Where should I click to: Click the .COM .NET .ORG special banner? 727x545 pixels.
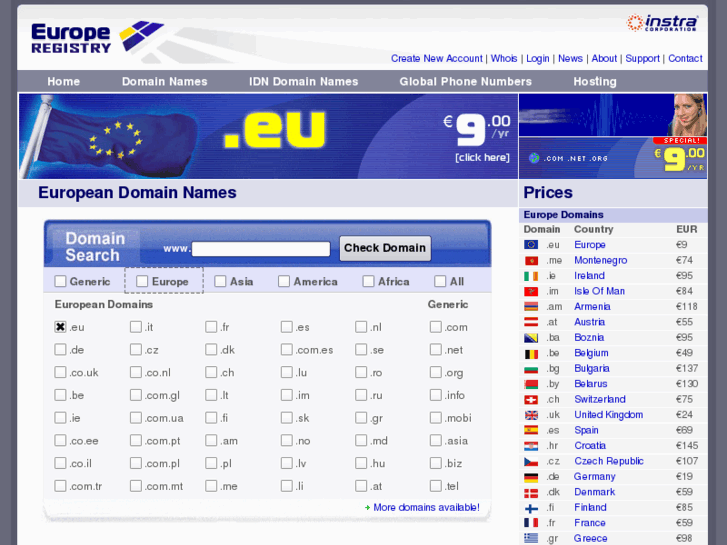pos(613,158)
